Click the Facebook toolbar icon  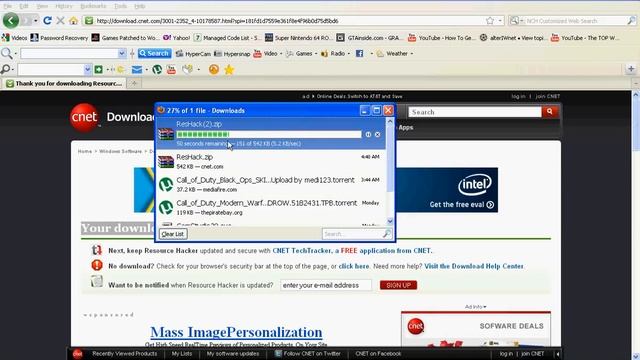click(360, 53)
